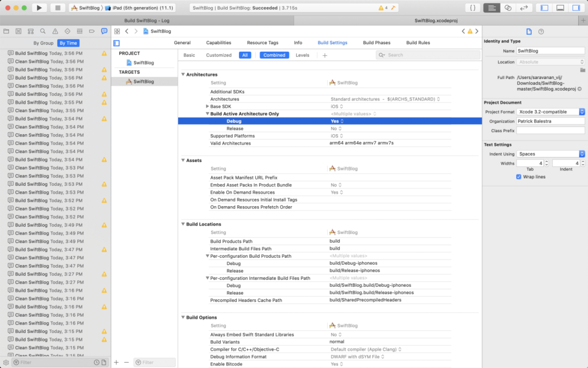
Task: Expand the Base SDK setting
Action: click(207, 106)
